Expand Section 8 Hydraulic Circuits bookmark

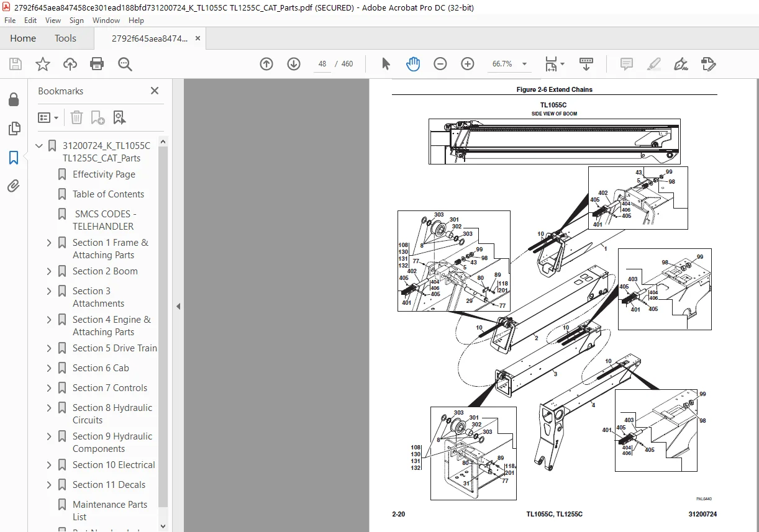coord(49,408)
